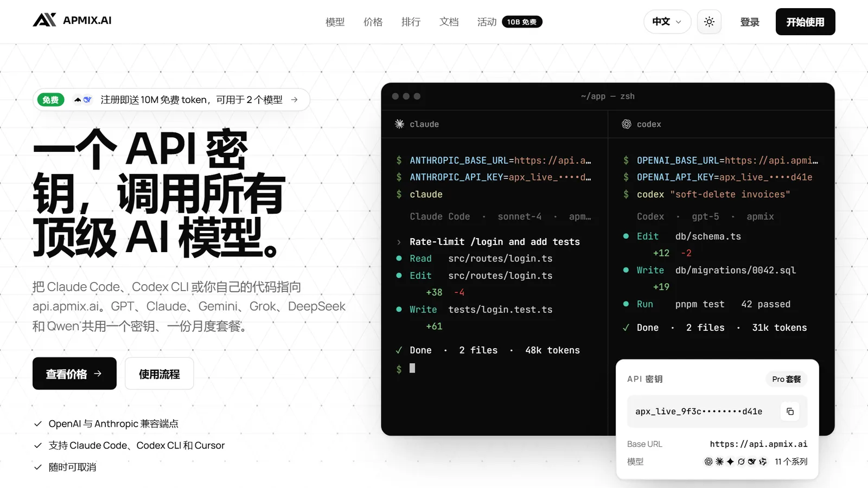This screenshot has height=488, width=868.
Task: Open the 10M 免费 token signup banner
Action: pyautogui.click(x=171, y=100)
